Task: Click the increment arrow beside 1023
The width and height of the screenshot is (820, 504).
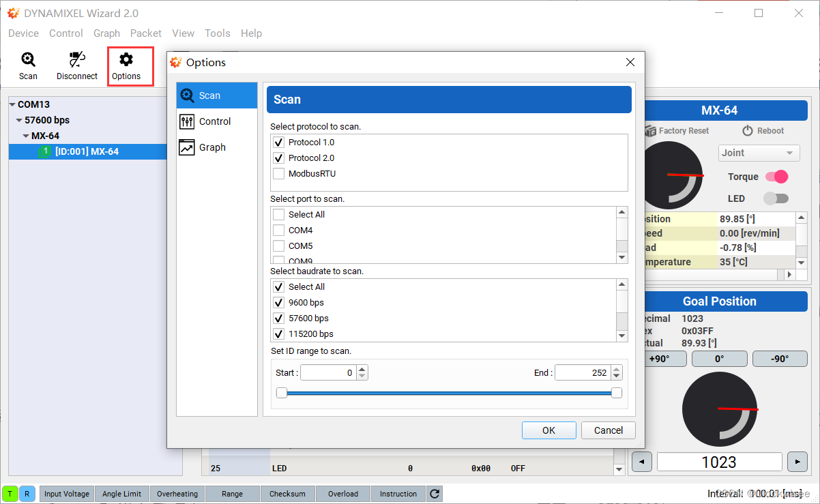Action: coord(797,462)
